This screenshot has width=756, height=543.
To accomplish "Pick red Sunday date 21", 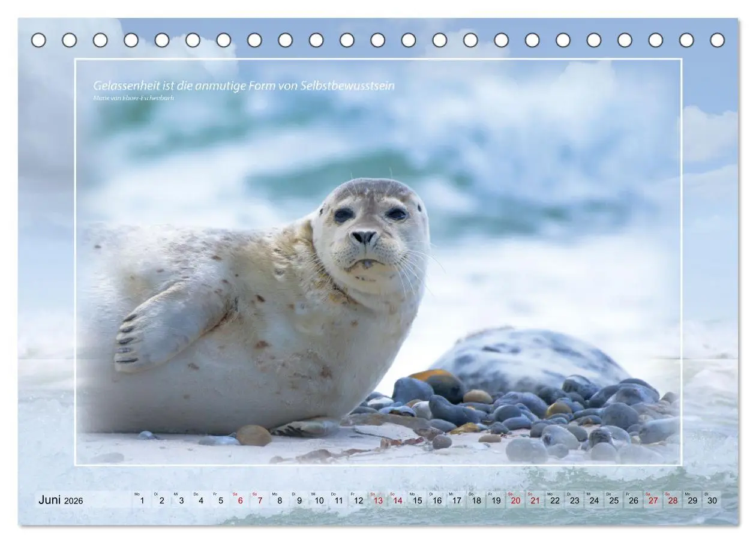I will 535,500.
